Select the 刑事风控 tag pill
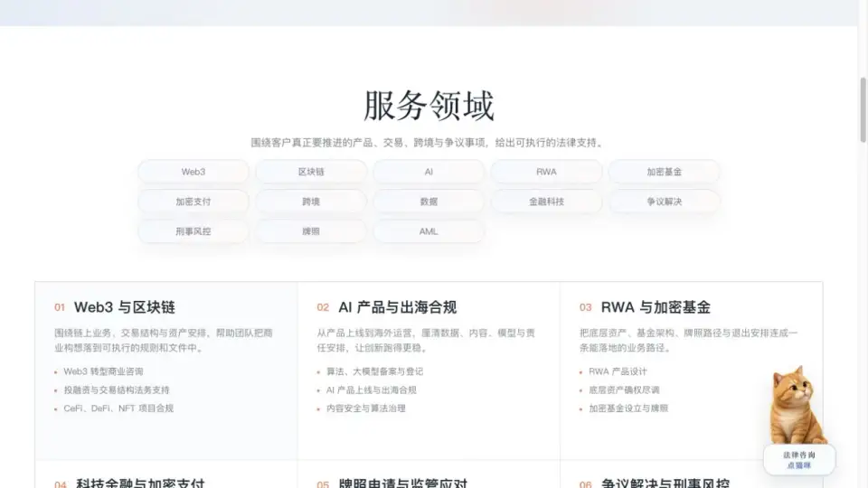 point(193,231)
